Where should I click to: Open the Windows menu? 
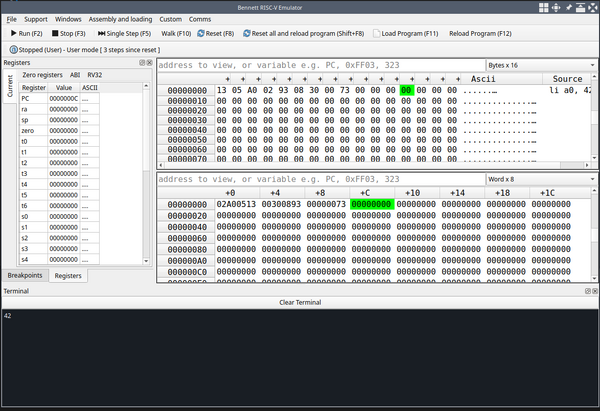68,18
